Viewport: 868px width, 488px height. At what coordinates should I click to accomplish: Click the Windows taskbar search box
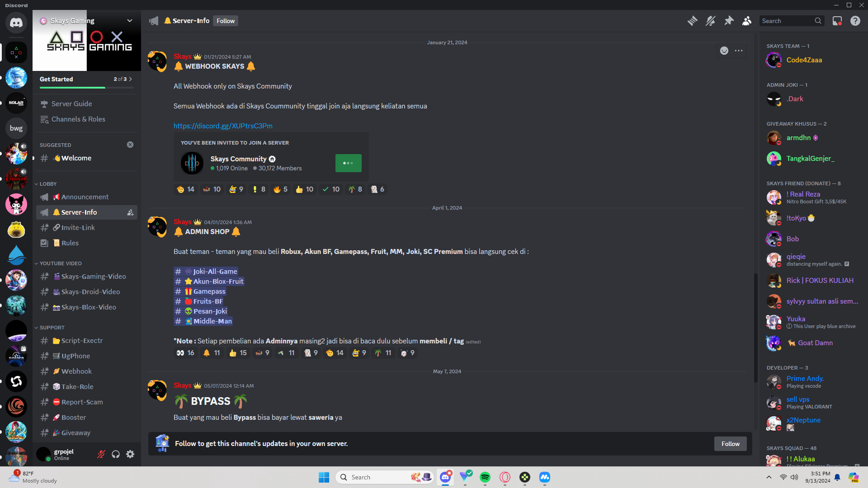(x=385, y=477)
